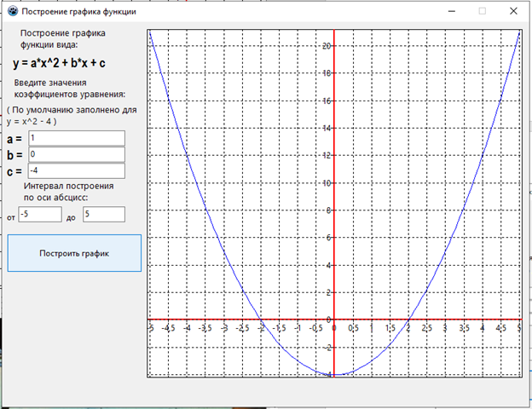Screen dimensions: 532x409
Task: Focus the coefficient a input field
Action: (76, 138)
